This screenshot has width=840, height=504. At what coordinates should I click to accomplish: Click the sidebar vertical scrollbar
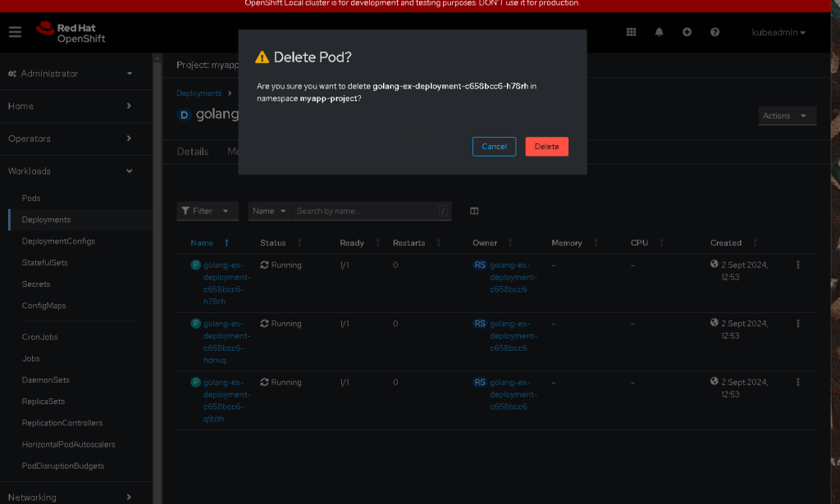(x=157, y=278)
